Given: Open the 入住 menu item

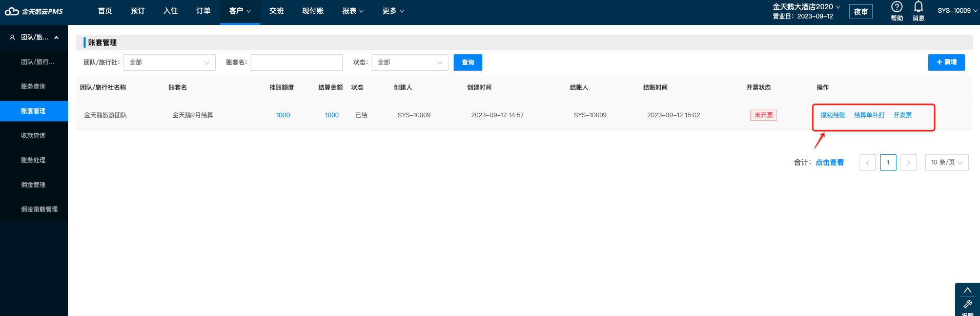Looking at the screenshot, I should pos(171,11).
